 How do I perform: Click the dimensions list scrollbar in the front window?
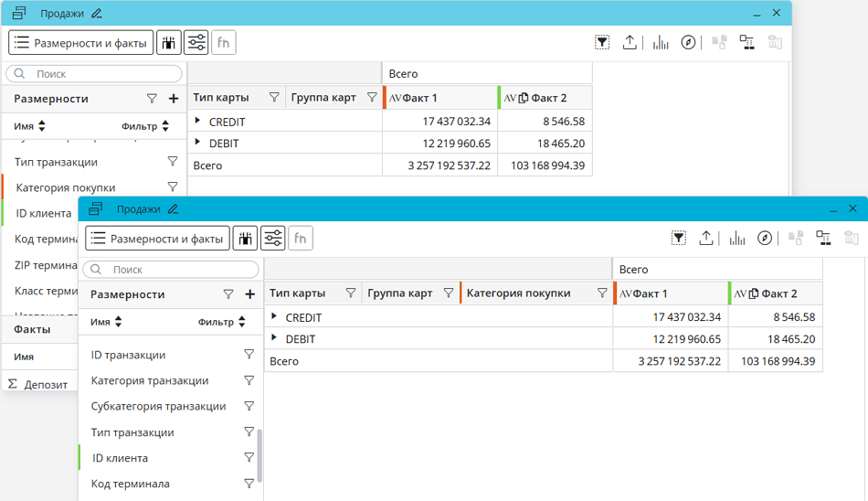coord(259,454)
